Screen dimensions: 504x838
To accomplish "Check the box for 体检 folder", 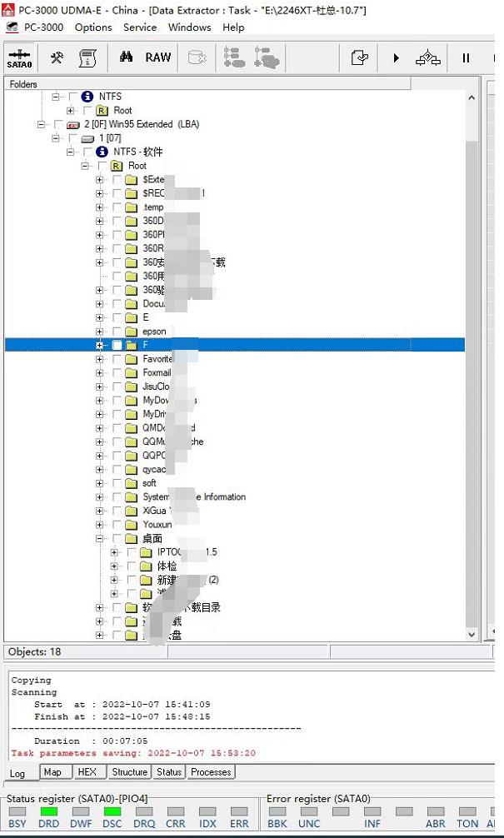I will 132,566.
